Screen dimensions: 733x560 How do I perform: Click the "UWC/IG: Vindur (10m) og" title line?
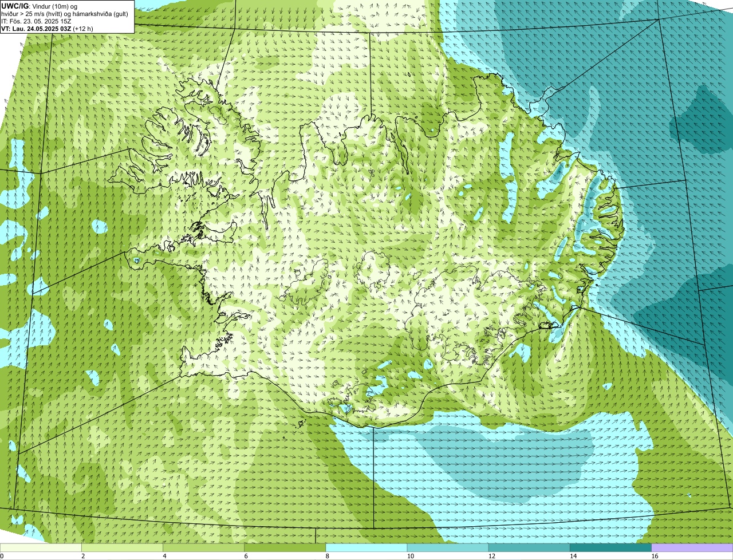pyautogui.click(x=39, y=5)
